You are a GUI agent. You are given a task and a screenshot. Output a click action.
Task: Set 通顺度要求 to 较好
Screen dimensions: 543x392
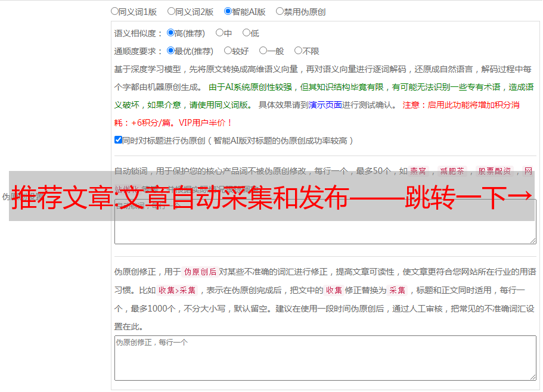pyautogui.click(x=228, y=51)
